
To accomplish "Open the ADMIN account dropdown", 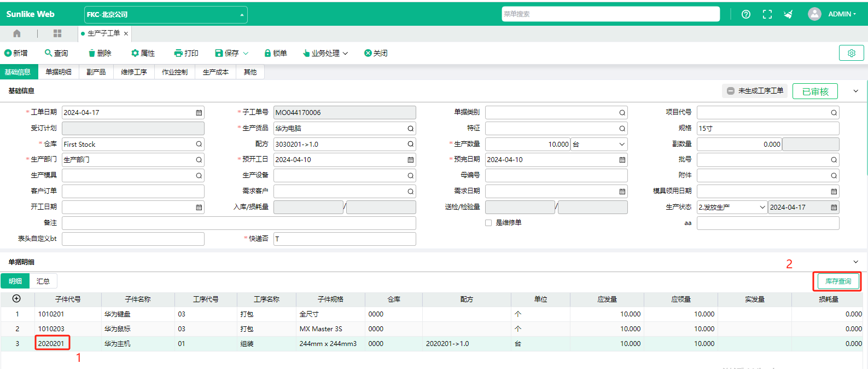I will (x=842, y=14).
